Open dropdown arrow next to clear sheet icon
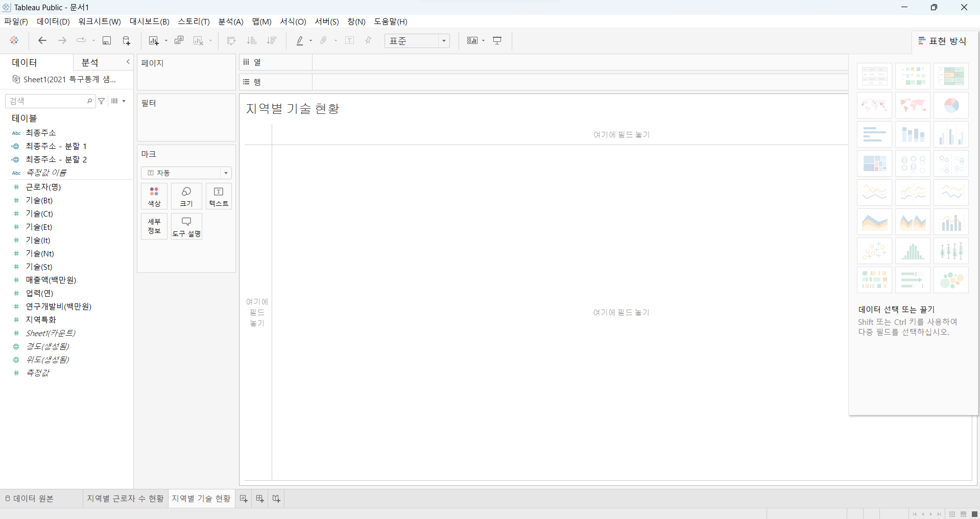Image resolution: width=980 pixels, height=519 pixels. coord(210,41)
